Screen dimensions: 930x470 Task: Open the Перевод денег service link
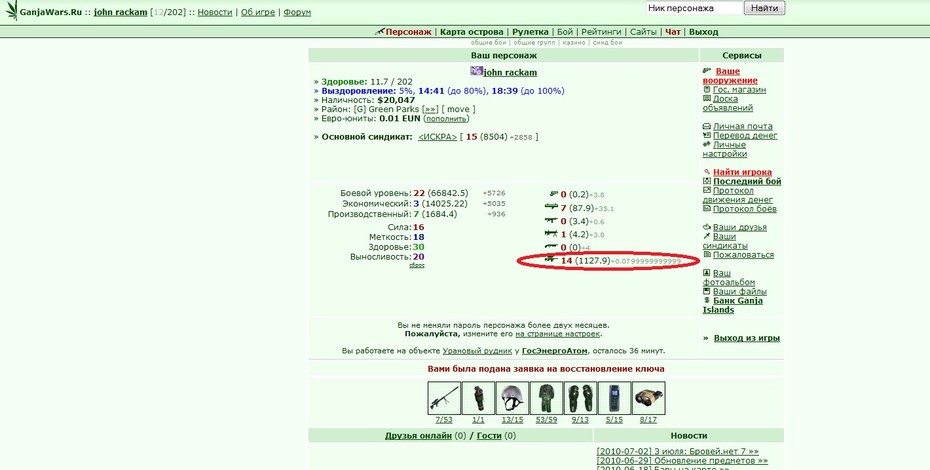click(745, 135)
